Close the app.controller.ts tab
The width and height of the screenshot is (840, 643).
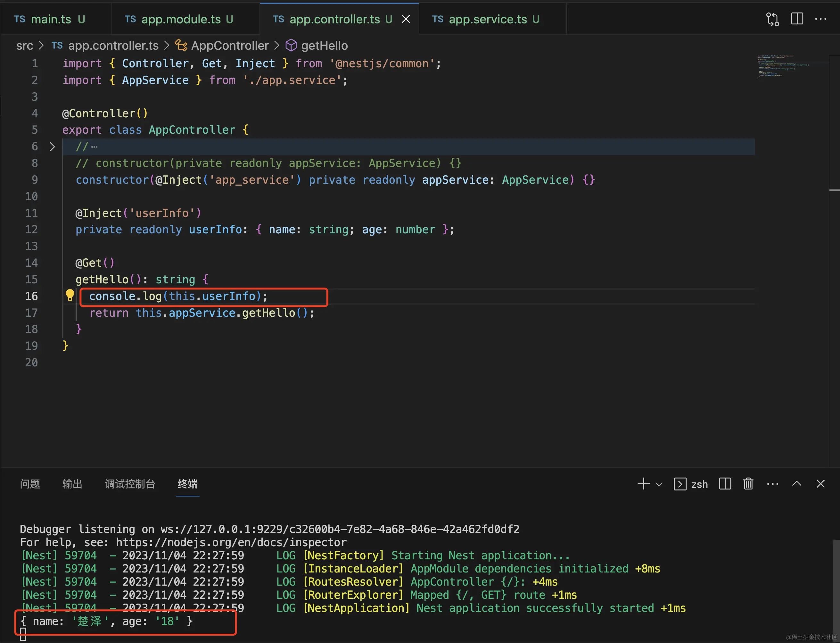click(x=406, y=19)
